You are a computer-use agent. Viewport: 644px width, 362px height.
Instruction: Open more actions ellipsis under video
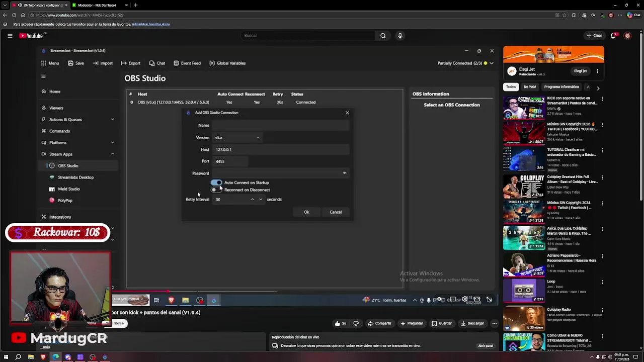pyautogui.click(x=495, y=324)
